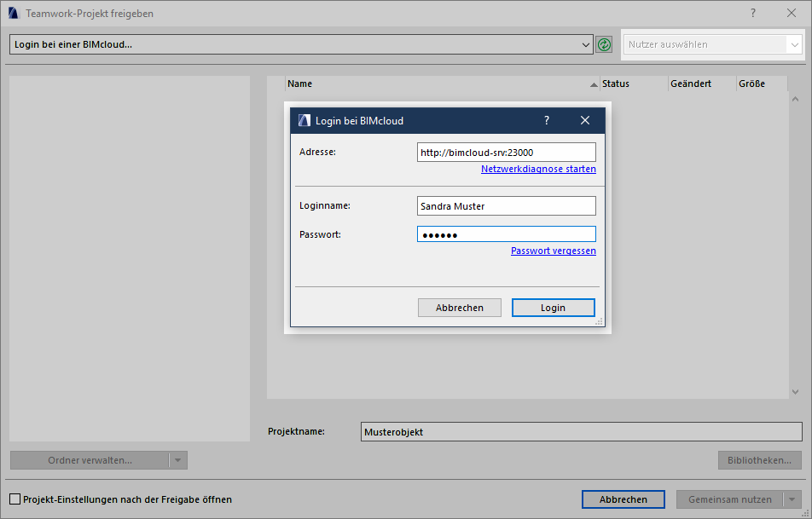Close the Login bei BIMcloud dialog
Image resolution: width=812 pixels, height=519 pixels.
585,120
